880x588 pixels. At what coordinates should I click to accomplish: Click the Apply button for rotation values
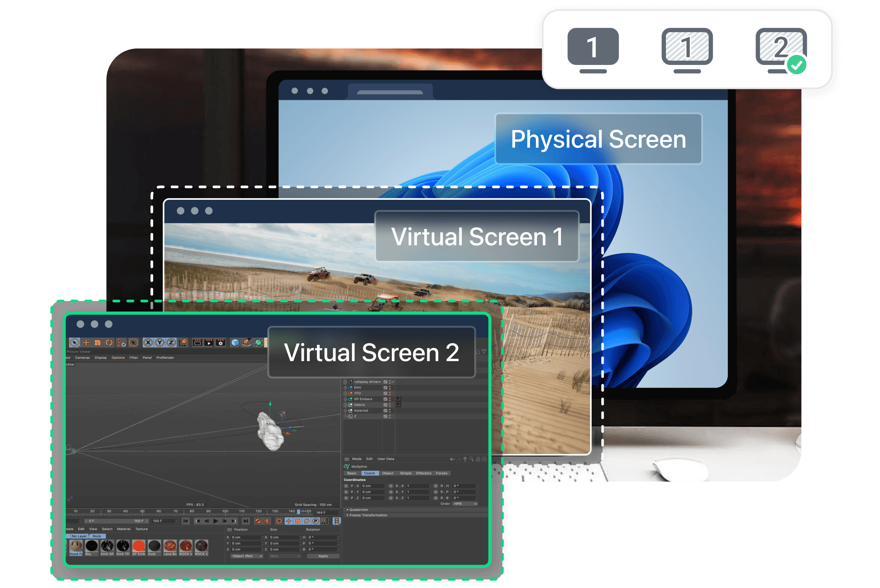(x=324, y=556)
